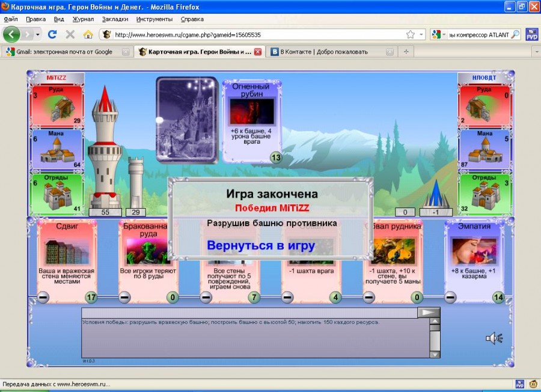Play the Сдвиг card
This screenshot has width=541, height=392.
(67, 262)
